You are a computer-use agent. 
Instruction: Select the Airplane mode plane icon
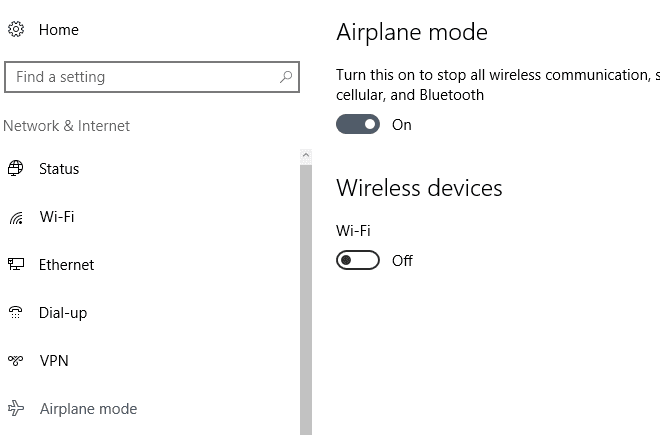[16, 408]
